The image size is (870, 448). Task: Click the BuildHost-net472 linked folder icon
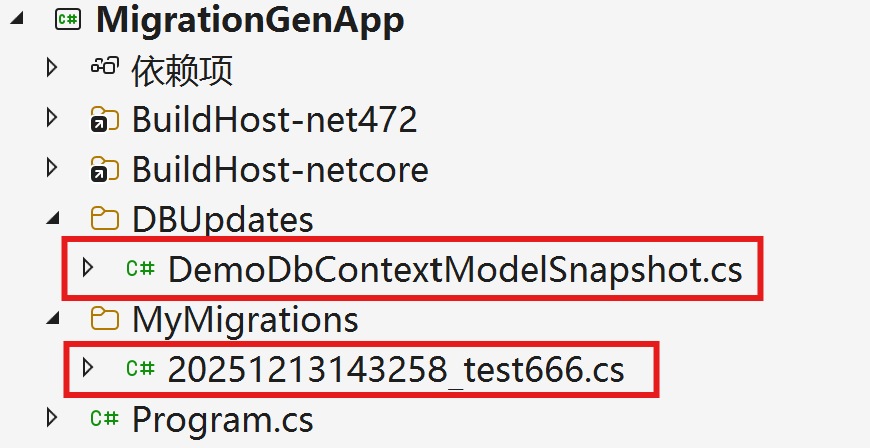point(103,120)
